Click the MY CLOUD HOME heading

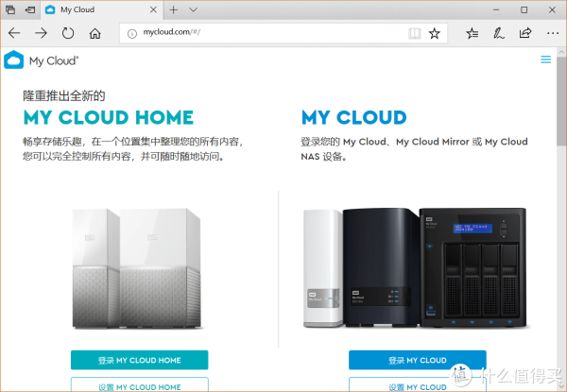coord(109,117)
